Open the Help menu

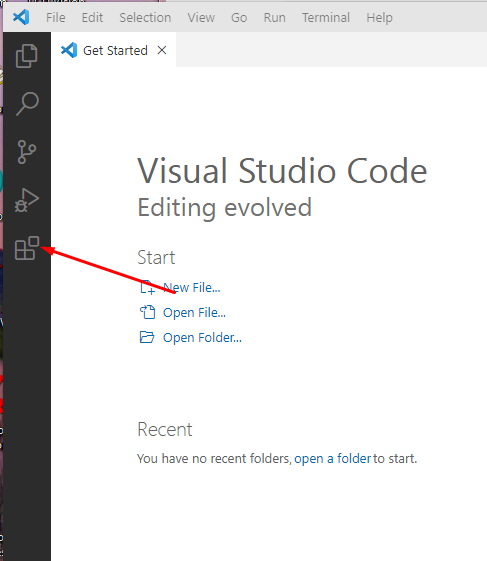pyautogui.click(x=379, y=18)
